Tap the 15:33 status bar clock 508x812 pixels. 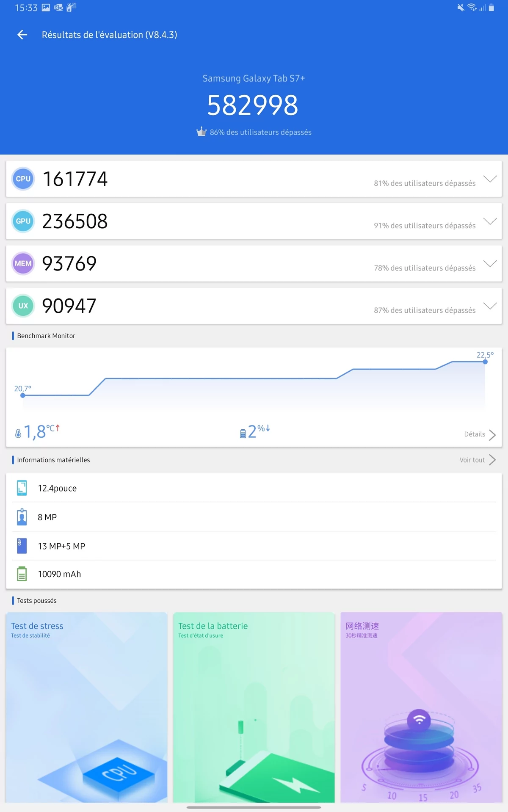26,8
